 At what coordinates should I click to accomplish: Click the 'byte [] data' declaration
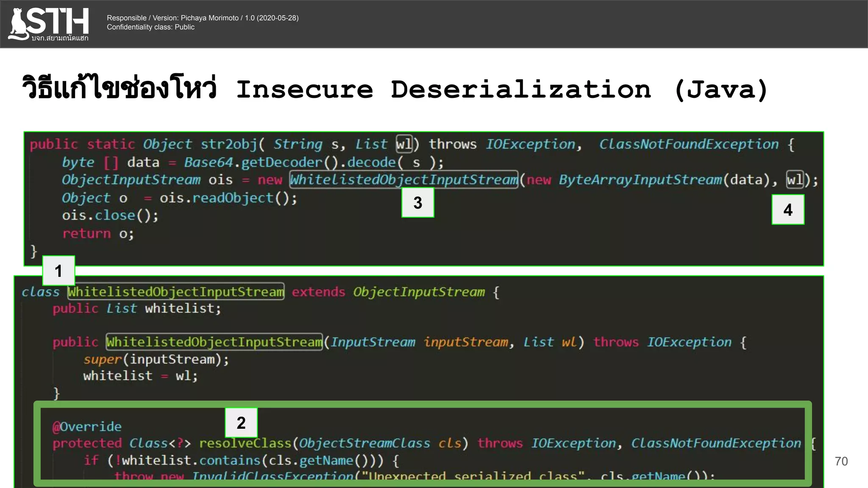[x=111, y=163]
